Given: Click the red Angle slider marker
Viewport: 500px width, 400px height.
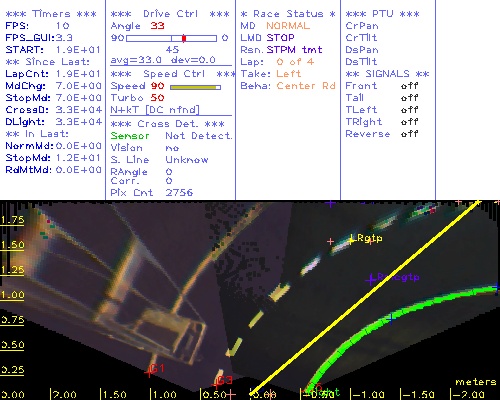Looking at the screenshot, I should click(184, 38).
